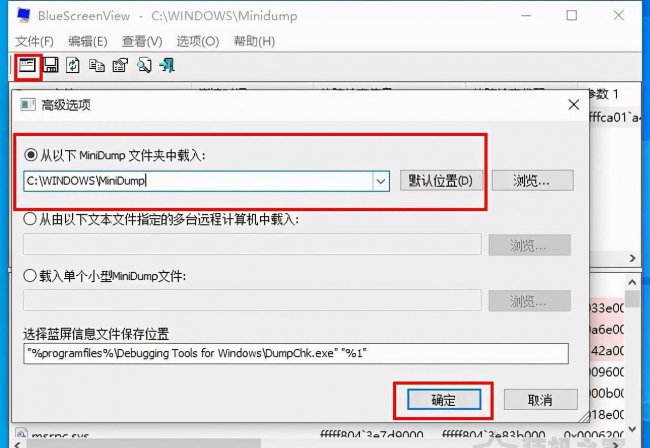The image size is (650, 448).
Task: Open the 帮助(H) menu
Action: 254,41
